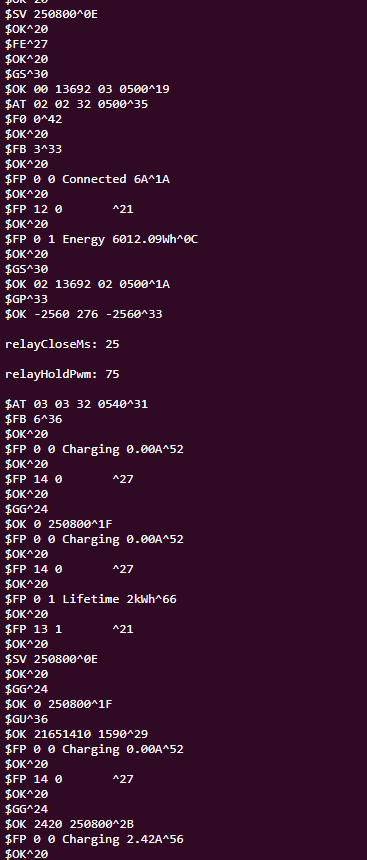Click the "$GU^36" command line

(26, 719)
